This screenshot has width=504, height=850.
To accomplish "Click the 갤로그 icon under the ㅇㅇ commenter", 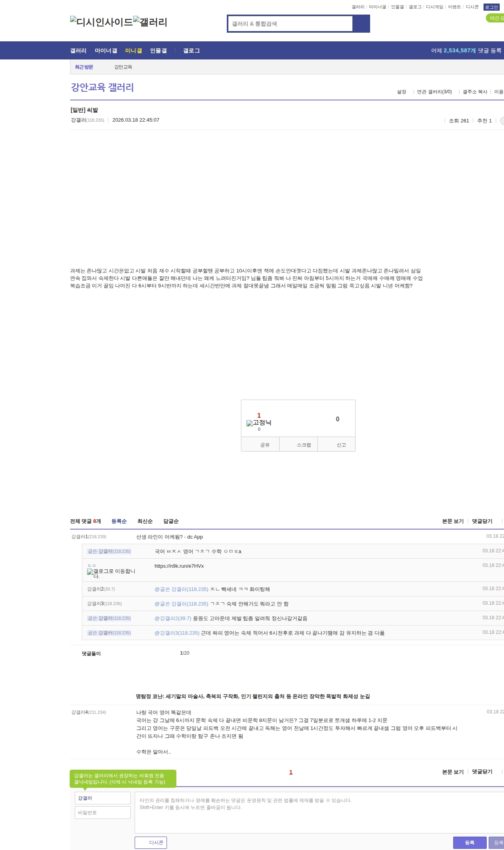I will 111,573.
